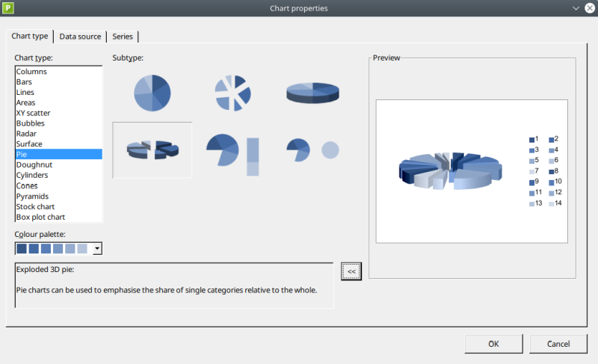Expand the title bar chevron menu
The width and height of the screenshot is (598, 364).
point(576,7)
